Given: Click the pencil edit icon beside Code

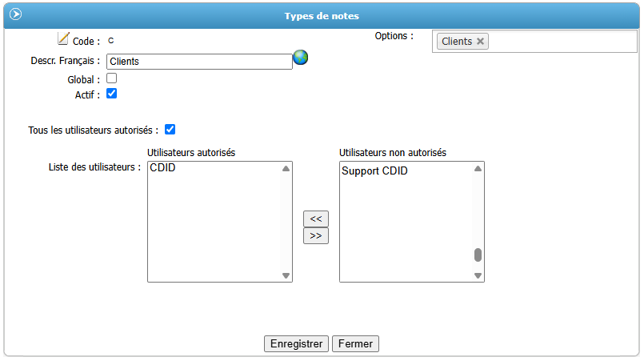Looking at the screenshot, I should (64, 38).
